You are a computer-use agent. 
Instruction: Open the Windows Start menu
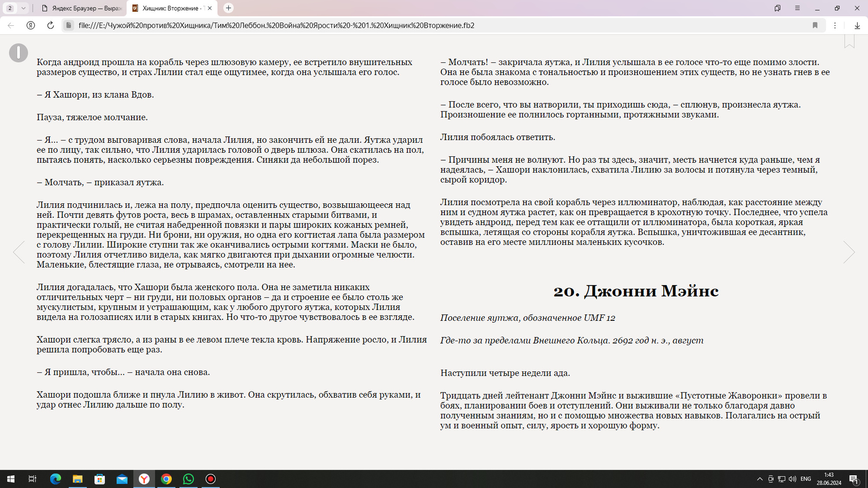tap(10, 479)
